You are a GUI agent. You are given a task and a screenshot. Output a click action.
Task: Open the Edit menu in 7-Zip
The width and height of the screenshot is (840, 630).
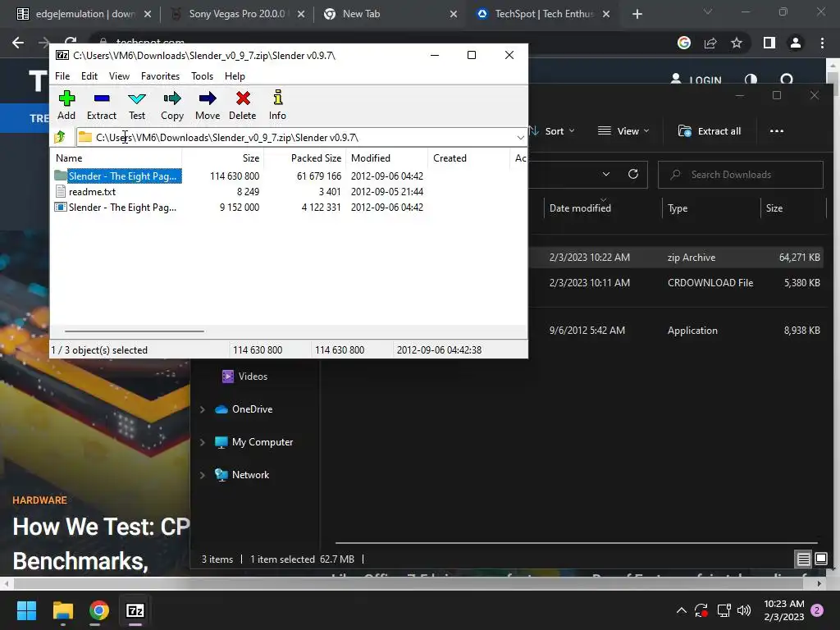[89, 76]
